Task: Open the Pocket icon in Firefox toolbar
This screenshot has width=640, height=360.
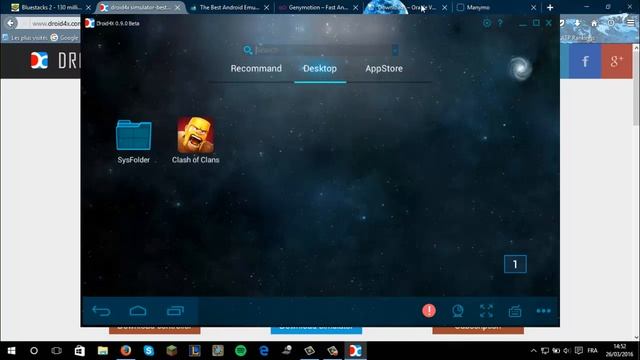Action: click(562, 23)
